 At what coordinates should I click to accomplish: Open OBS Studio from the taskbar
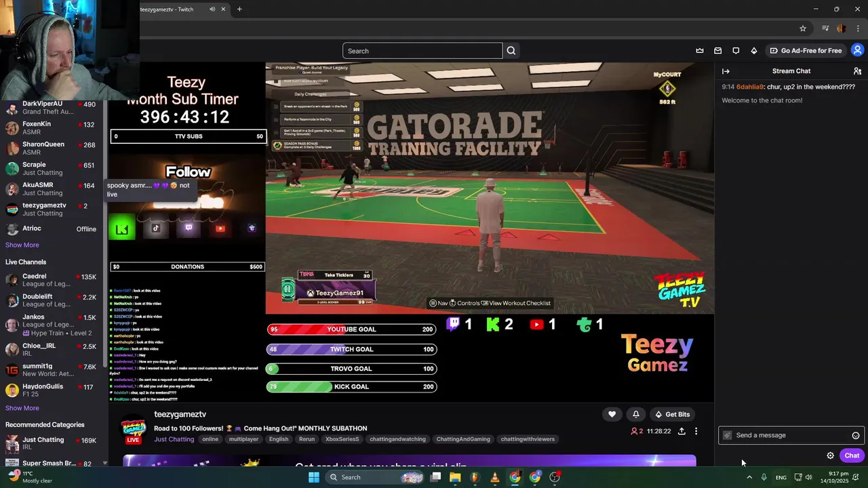555,477
